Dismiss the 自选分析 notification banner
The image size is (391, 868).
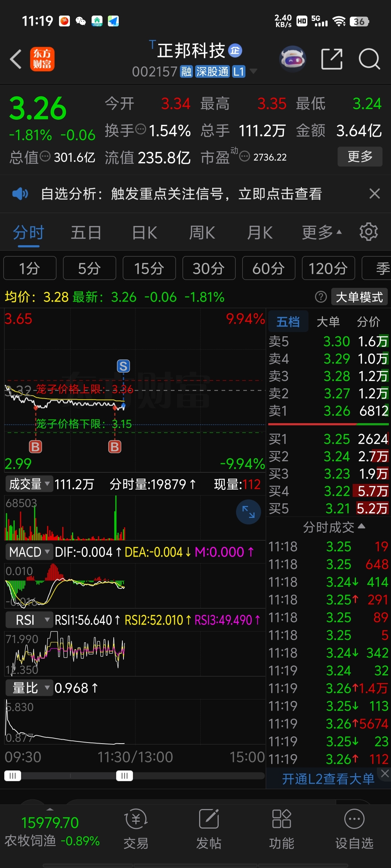[x=375, y=194]
